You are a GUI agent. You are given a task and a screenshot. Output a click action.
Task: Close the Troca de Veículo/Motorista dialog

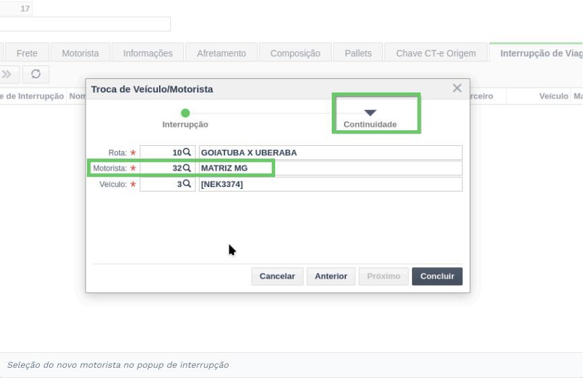457,88
